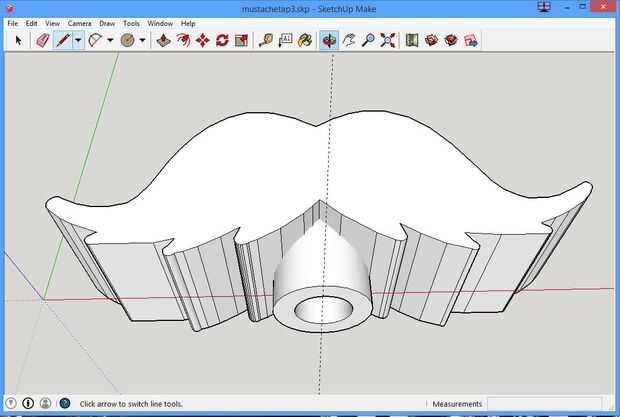Open the Help menu
The height and width of the screenshot is (417, 620).
tap(188, 23)
